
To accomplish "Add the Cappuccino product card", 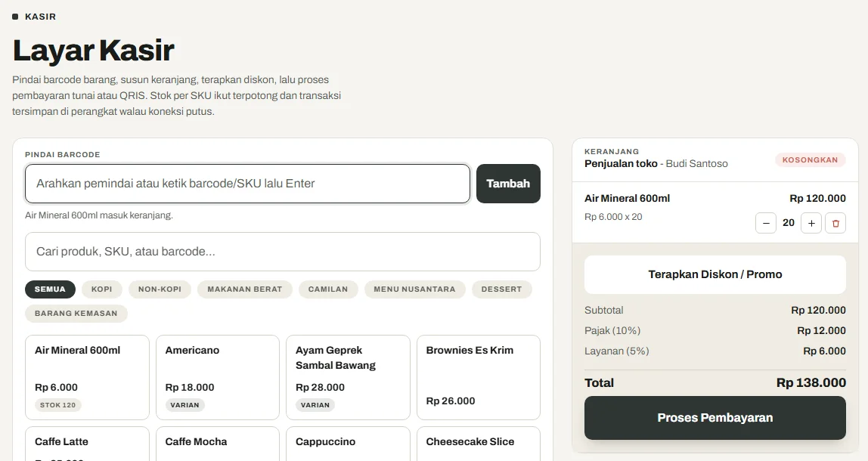I will 349,444.
